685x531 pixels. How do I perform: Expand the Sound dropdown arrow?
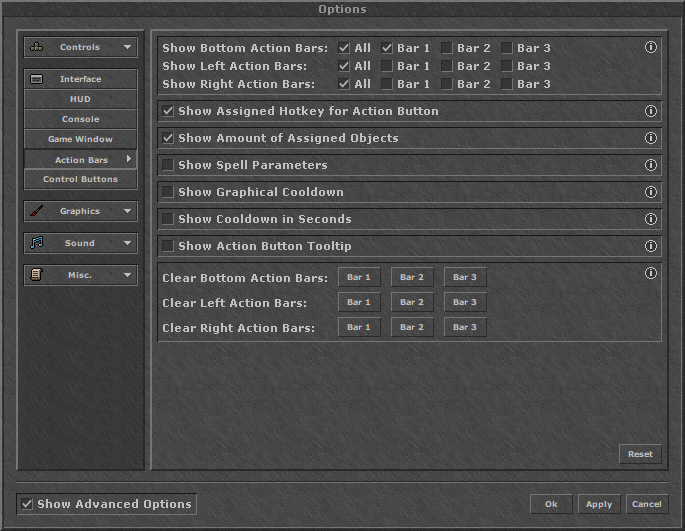[127, 243]
